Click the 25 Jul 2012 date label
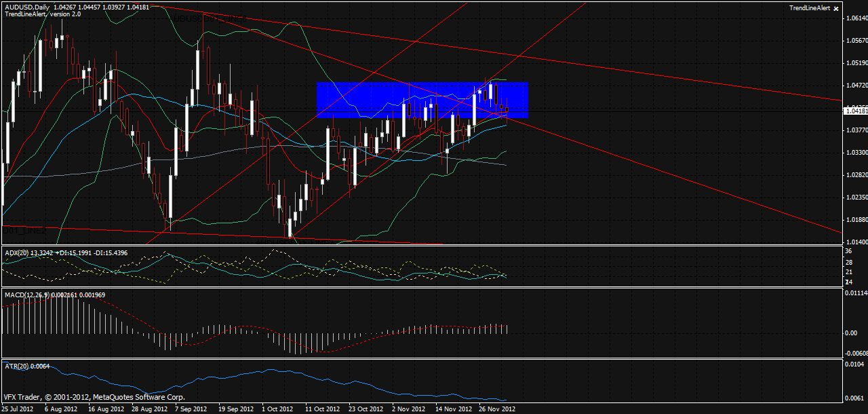The height and width of the screenshot is (414, 868). (x=18, y=409)
